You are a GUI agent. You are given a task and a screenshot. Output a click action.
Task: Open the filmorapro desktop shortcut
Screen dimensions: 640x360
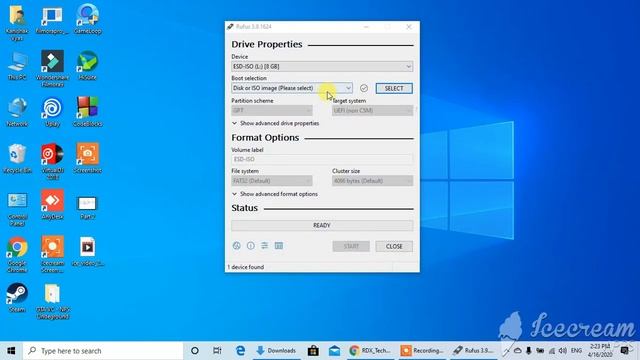pos(53,20)
